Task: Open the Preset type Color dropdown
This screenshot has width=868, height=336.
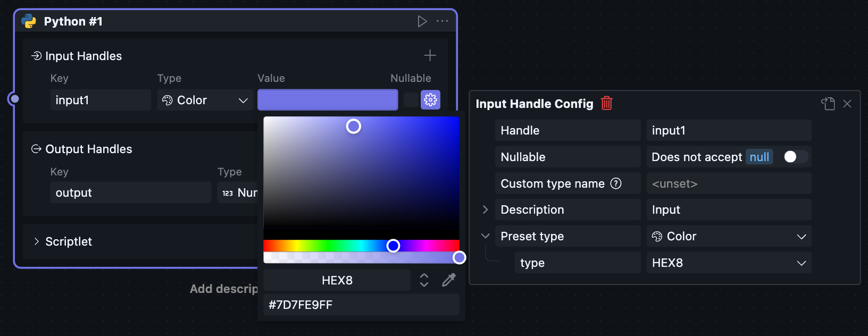Action: [729, 237]
